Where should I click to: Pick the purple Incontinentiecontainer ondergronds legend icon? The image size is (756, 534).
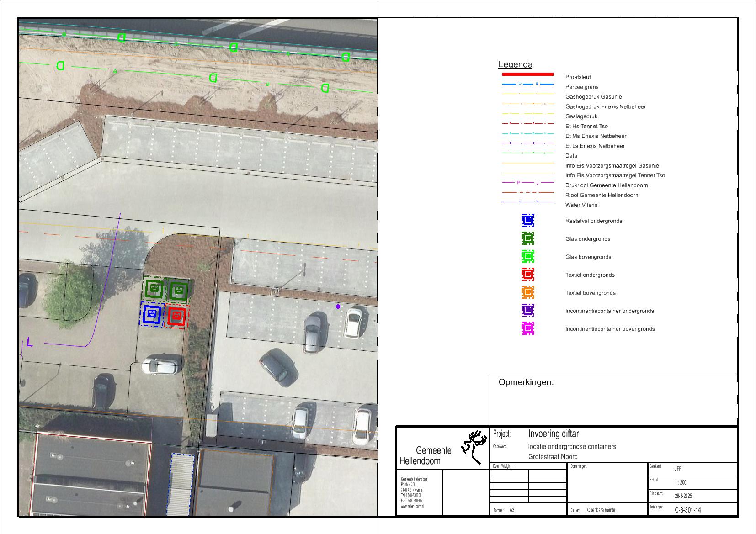[527, 310]
